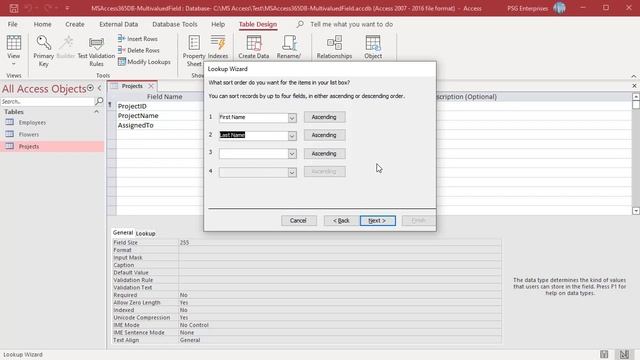Insert Rows into table design
This screenshot has width=640, height=360.
coord(138,39)
